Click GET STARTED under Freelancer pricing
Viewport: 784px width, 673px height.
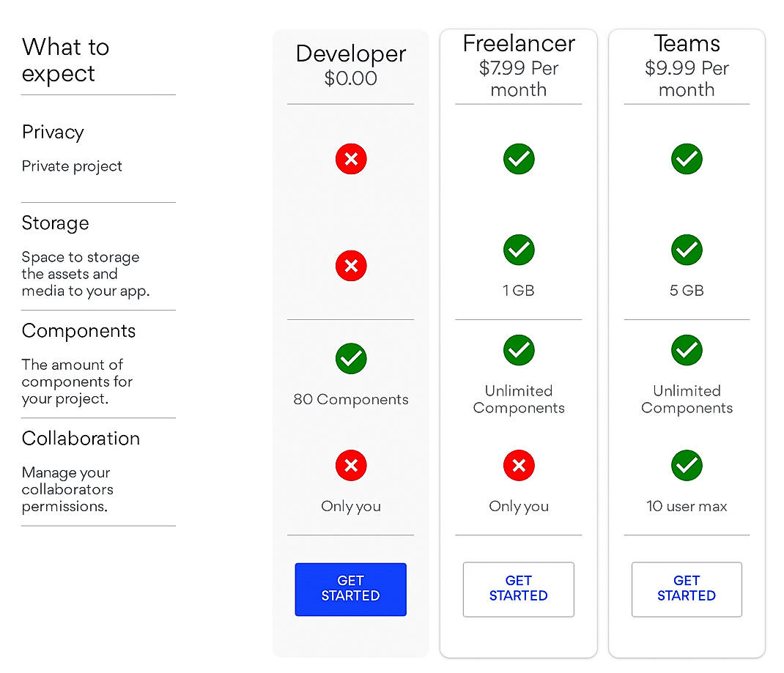click(x=519, y=589)
